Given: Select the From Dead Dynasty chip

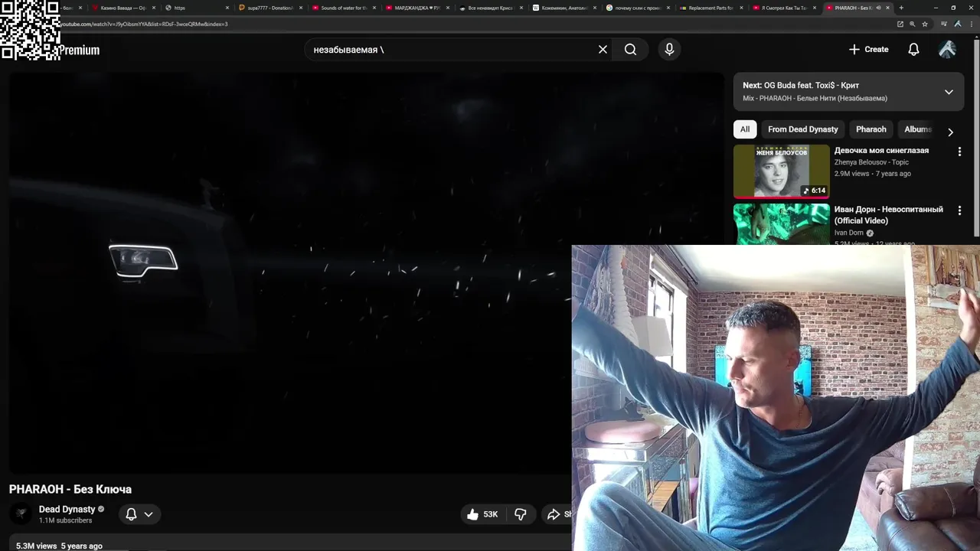Looking at the screenshot, I should coord(802,129).
